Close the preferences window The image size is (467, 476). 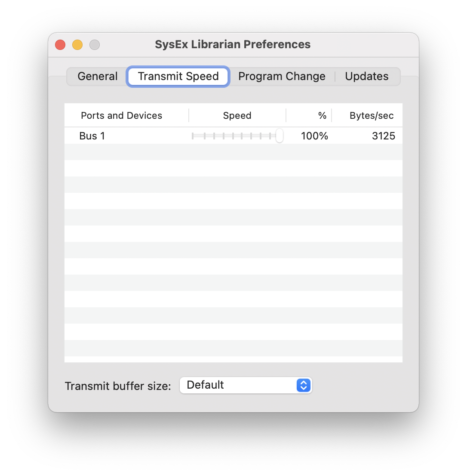click(60, 44)
